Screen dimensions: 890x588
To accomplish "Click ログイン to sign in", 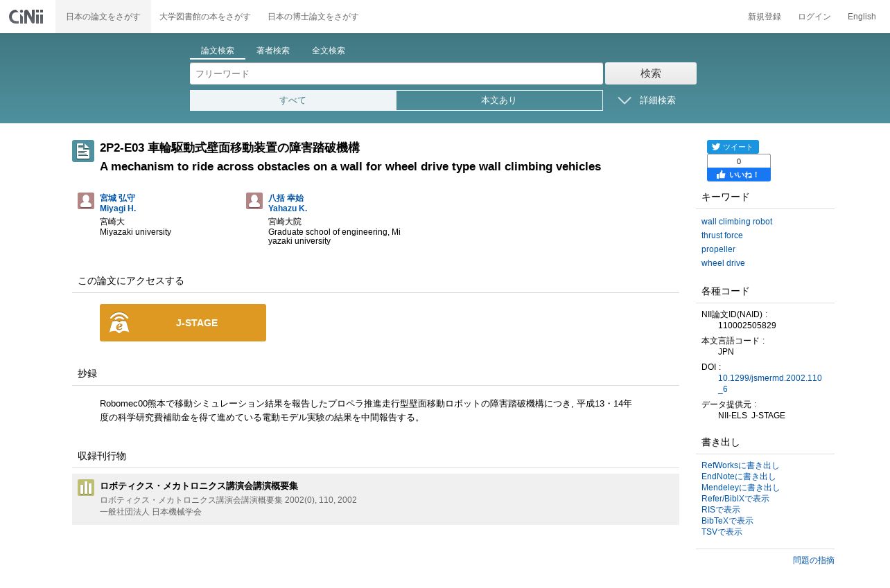I will (814, 17).
